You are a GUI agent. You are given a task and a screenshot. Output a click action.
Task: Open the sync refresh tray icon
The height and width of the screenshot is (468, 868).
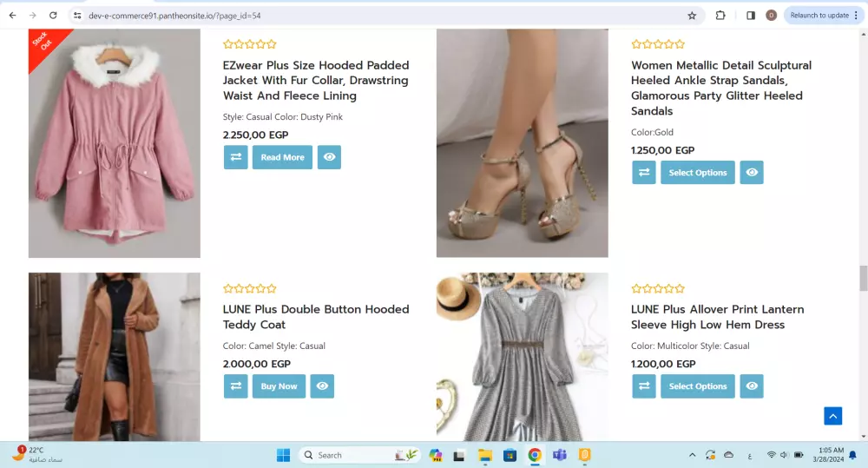pyautogui.click(x=710, y=455)
